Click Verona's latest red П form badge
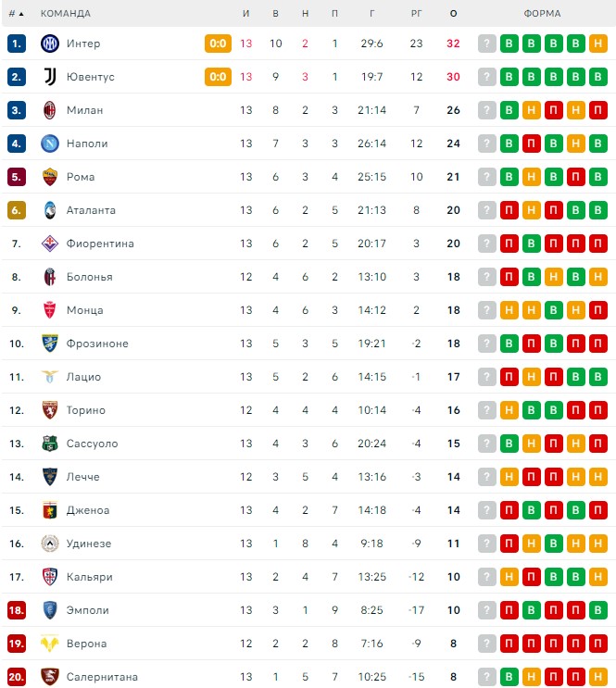616x688 pixels. coord(598,644)
